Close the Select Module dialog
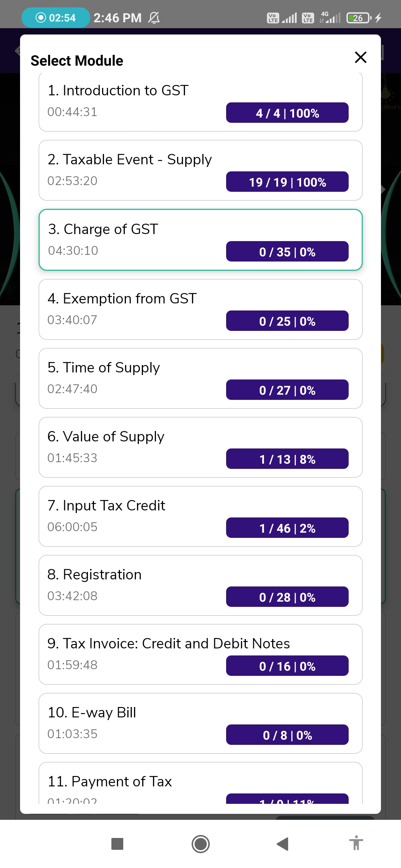Viewport: 401px width, 868px height. [361, 57]
